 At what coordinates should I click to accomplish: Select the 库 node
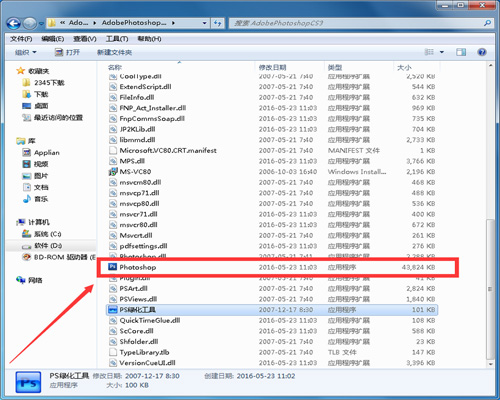point(26,141)
